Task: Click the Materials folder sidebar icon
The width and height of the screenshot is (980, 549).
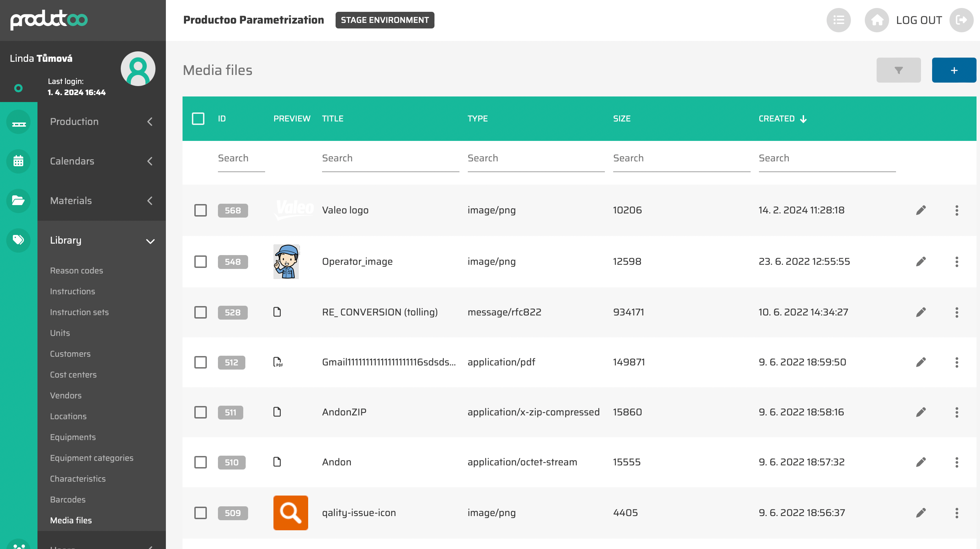Action: pyautogui.click(x=18, y=201)
